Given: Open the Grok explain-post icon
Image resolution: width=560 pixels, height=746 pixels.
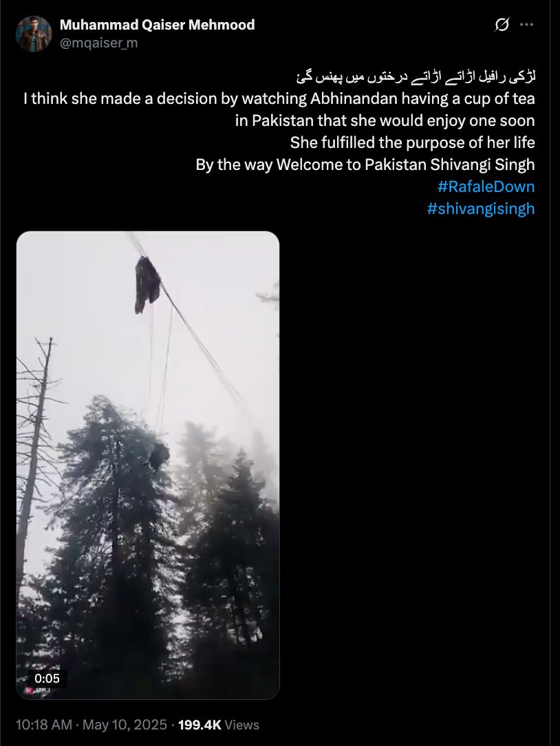Looking at the screenshot, I should click(502, 24).
